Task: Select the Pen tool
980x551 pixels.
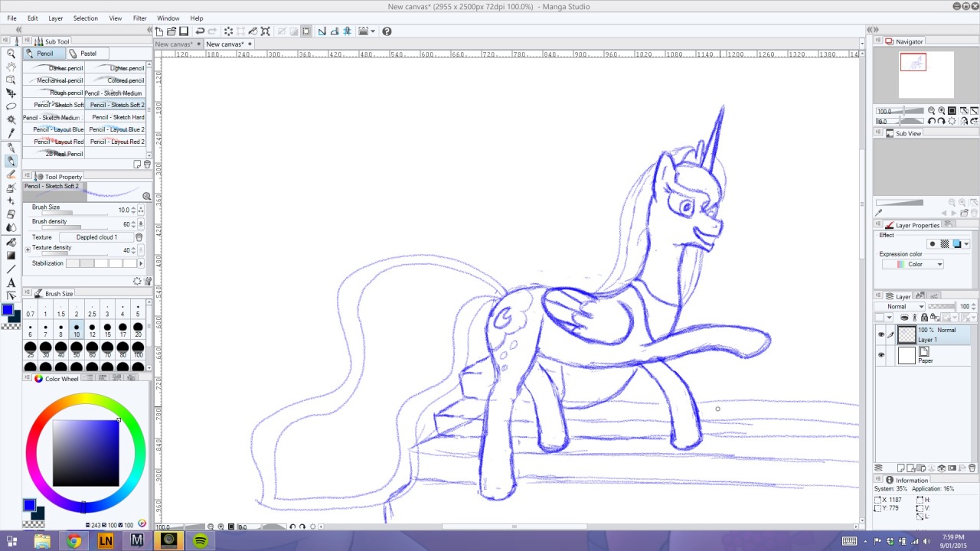Action: (x=11, y=148)
